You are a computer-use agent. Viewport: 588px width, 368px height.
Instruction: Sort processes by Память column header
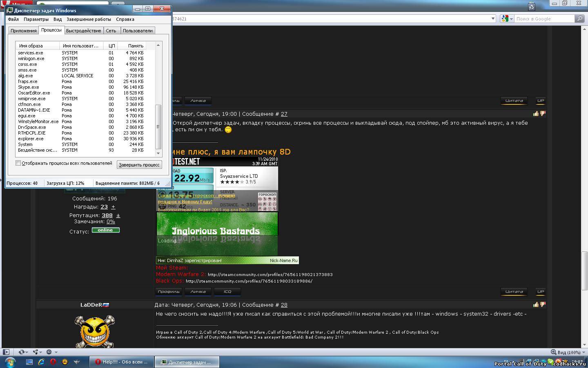tap(132, 46)
